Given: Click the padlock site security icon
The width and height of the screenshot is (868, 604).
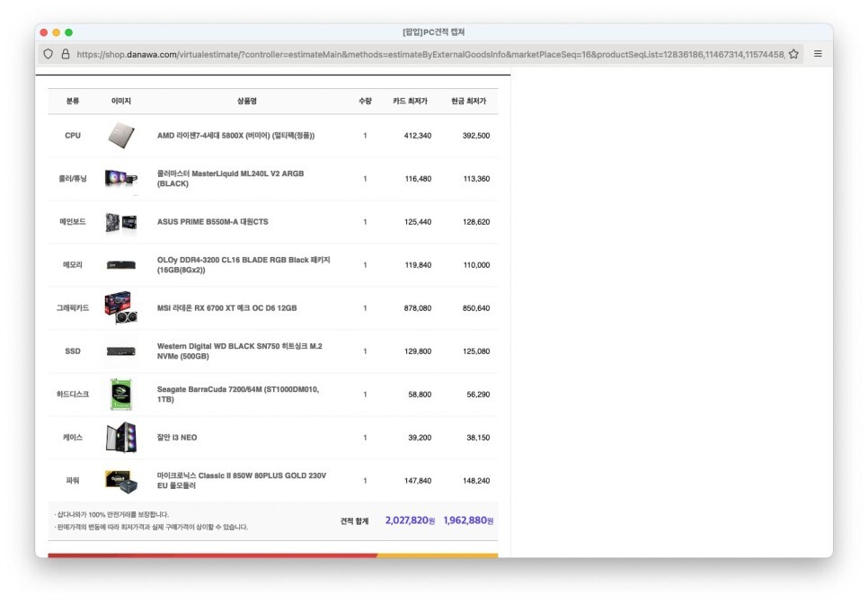Looking at the screenshot, I should coord(66,54).
